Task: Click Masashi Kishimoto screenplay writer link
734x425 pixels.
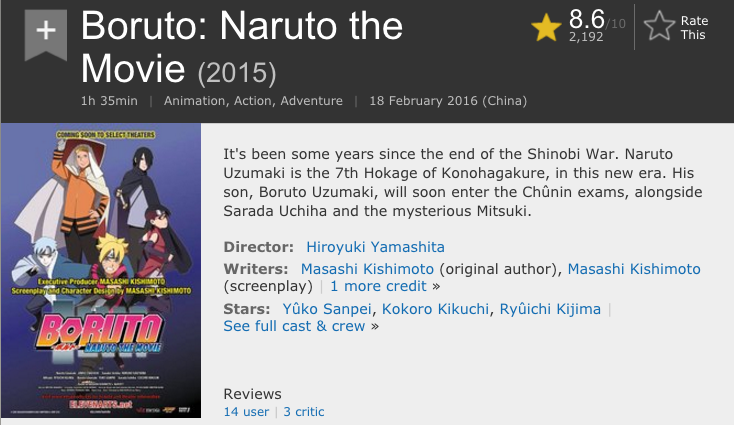Action: click(634, 268)
